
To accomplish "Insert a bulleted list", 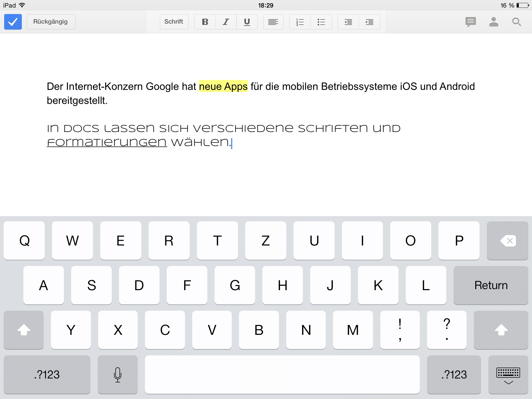I will click(x=321, y=22).
